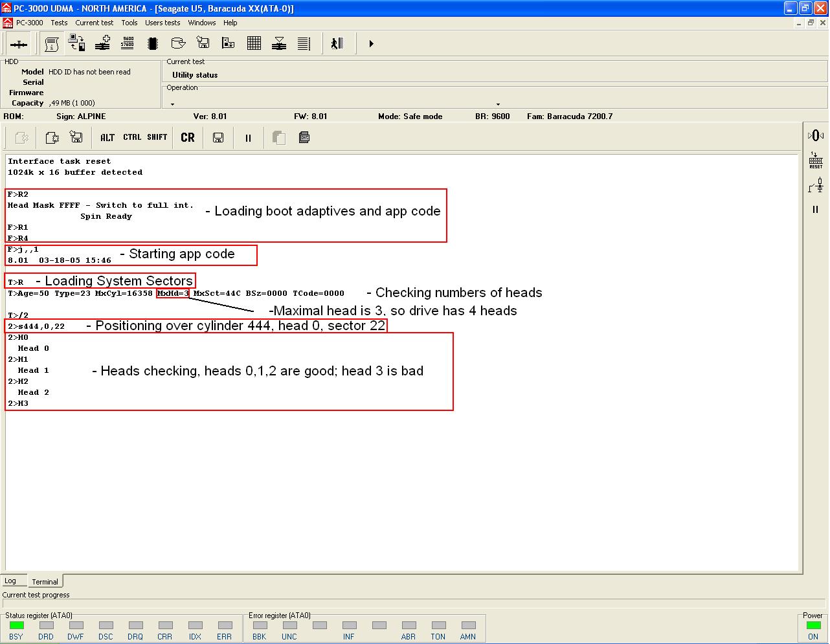830x644 pixels.
Task: Click the computer-to-drive data transfer icon
Action: 77,44
